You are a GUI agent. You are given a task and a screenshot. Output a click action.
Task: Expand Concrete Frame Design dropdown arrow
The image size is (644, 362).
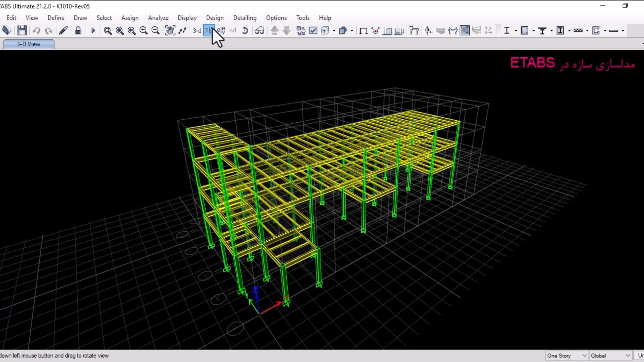[534, 31]
